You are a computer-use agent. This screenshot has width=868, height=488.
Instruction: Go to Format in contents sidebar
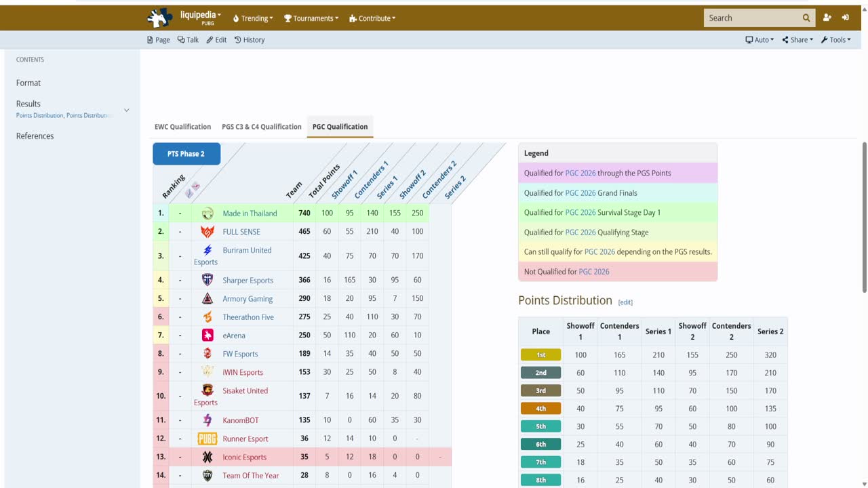pos(28,83)
